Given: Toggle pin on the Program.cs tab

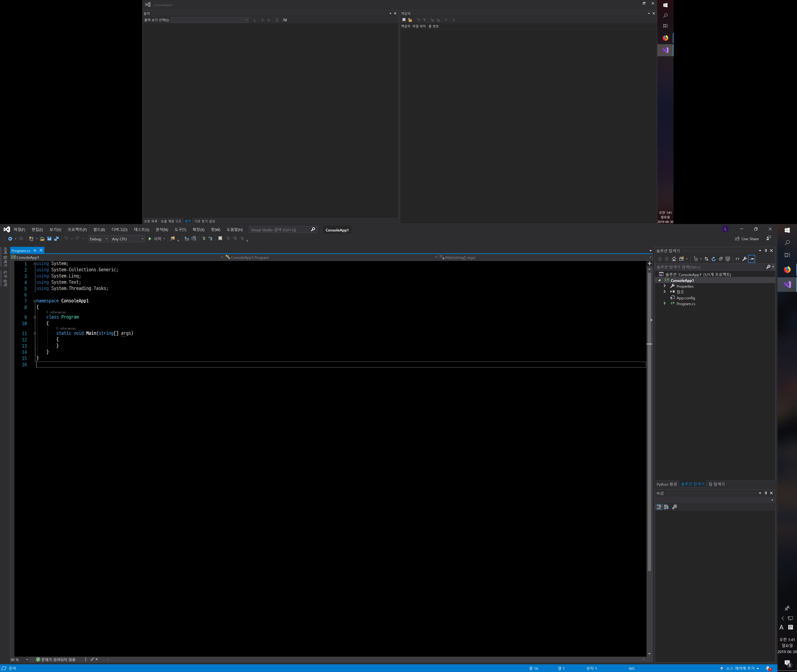Looking at the screenshot, I should 35,250.
